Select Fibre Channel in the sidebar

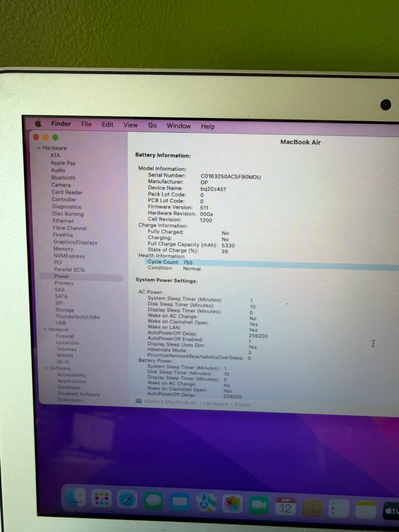click(x=69, y=228)
